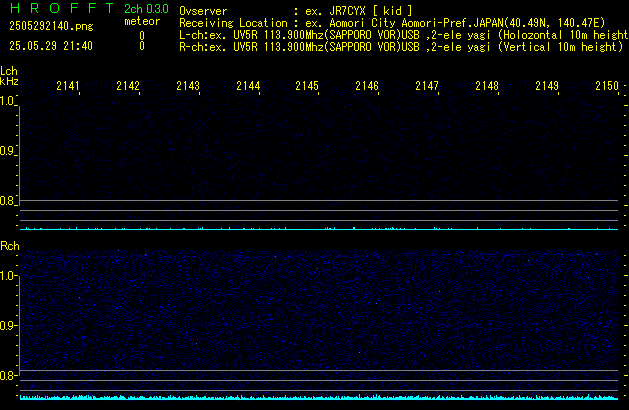This screenshot has width=629, height=410.
Task: Click the 2148 time marker
Action: (487, 86)
